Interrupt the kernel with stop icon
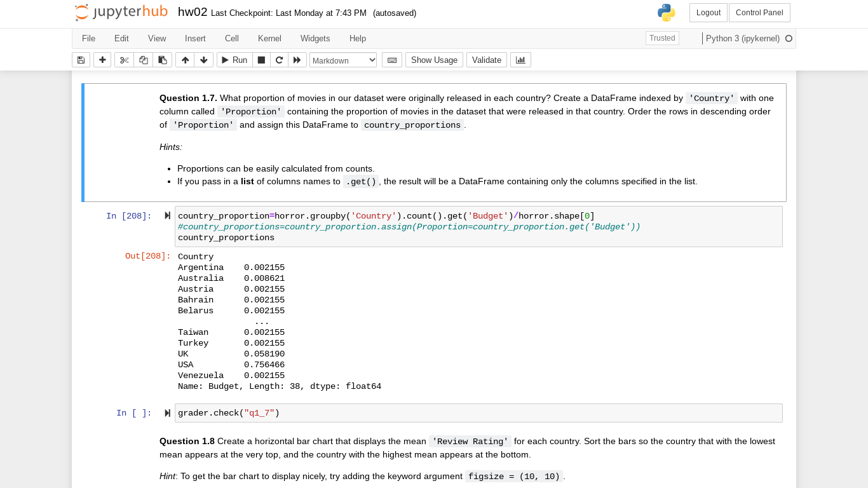Viewport: 868px width, 488px height. [x=261, y=60]
